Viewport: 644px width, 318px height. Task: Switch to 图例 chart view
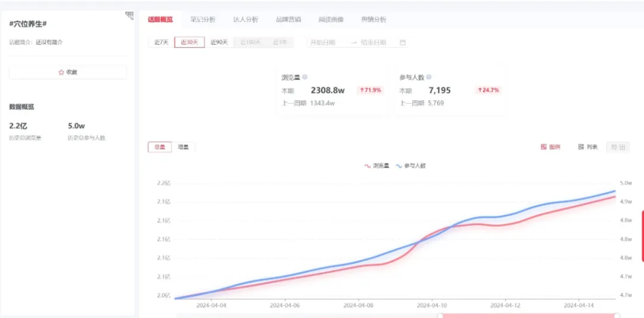coord(550,147)
